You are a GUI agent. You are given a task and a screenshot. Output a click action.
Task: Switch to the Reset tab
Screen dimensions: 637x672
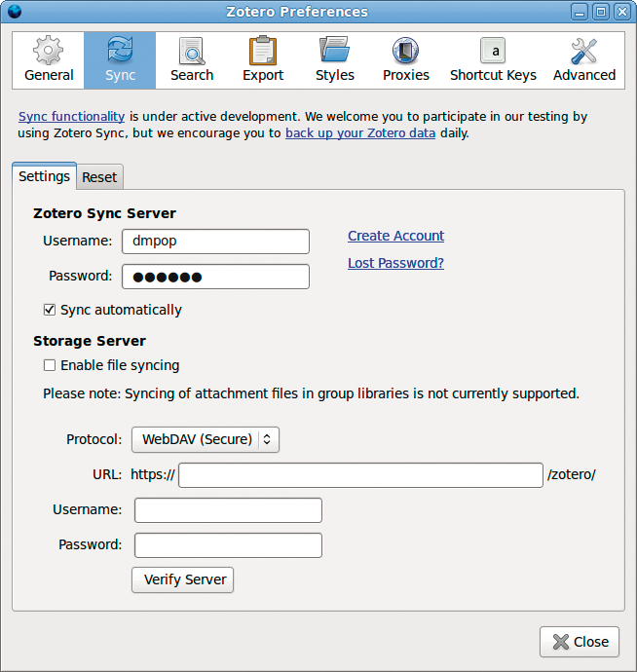[99, 177]
